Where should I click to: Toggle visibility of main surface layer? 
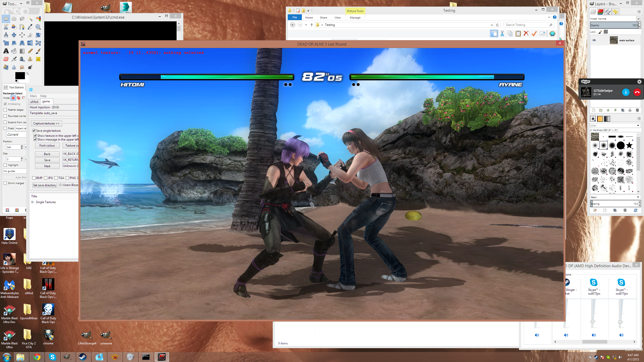[594, 40]
